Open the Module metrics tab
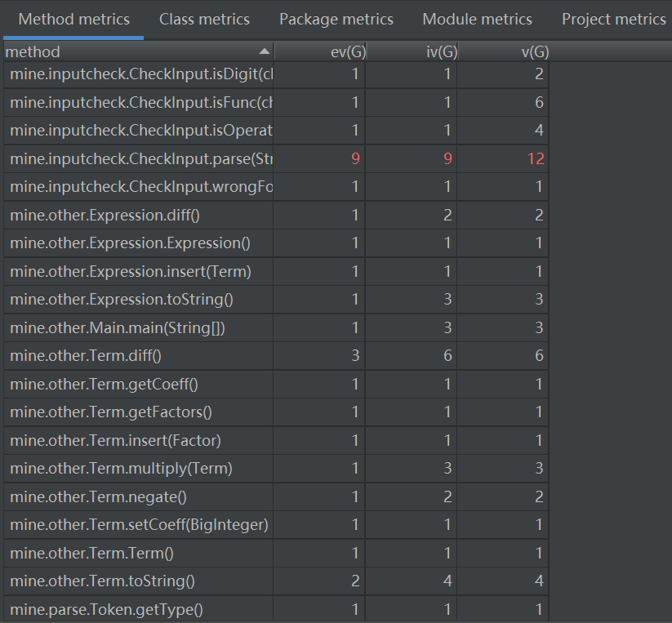 coord(478,20)
